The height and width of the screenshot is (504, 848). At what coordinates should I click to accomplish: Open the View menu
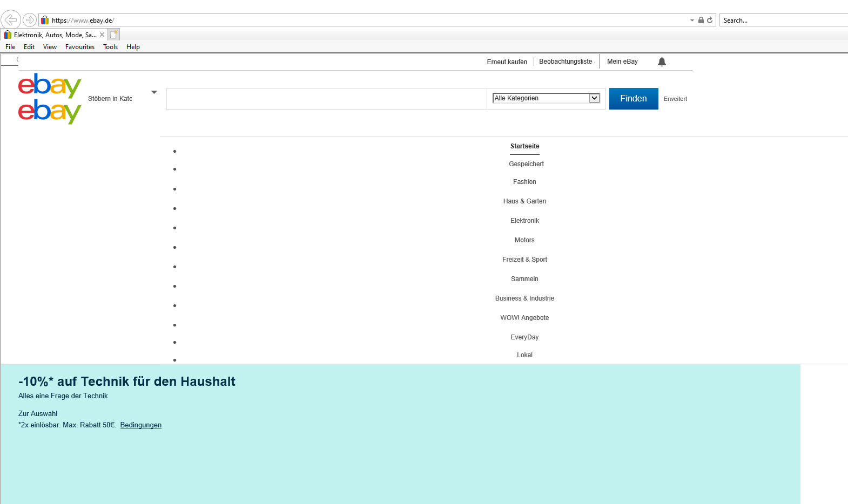(50, 47)
